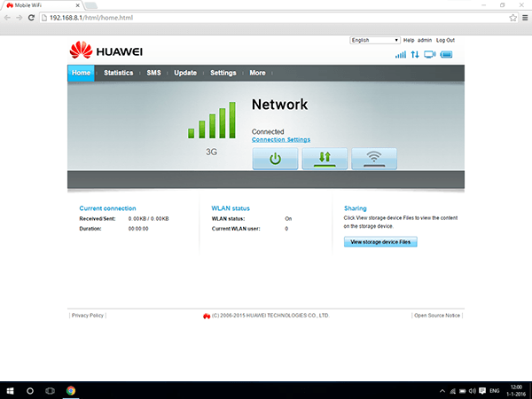The image size is (532, 399).
Task: Open the Action Center notification icon
Action: pos(482,391)
